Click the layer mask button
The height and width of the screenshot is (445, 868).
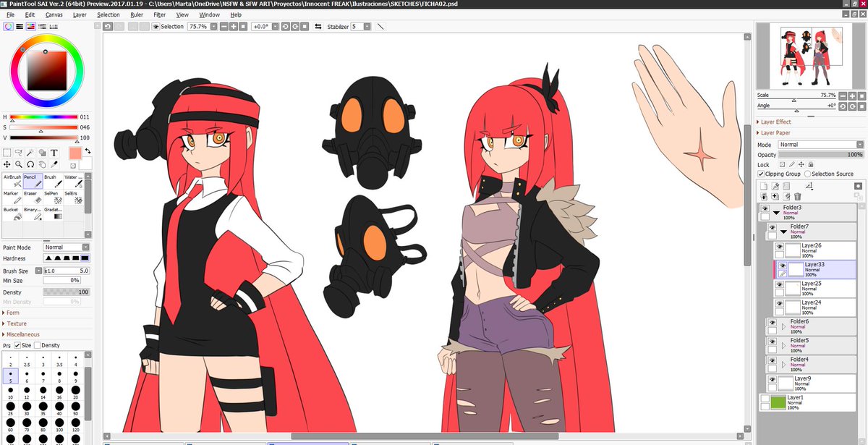[858, 186]
